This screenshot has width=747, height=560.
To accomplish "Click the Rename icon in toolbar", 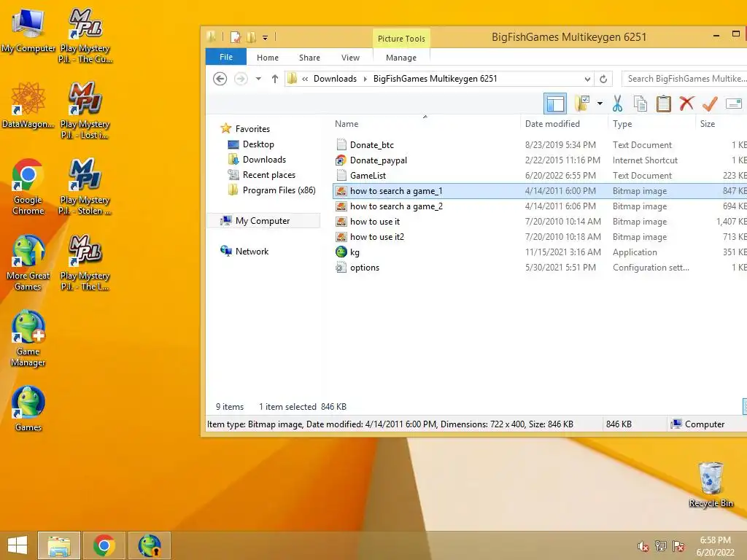I will pyautogui.click(x=734, y=104).
